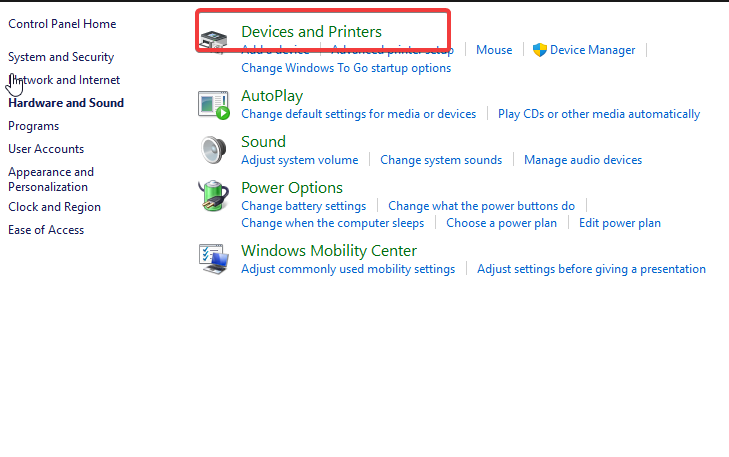Click the Device Manager shield icon
The width and height of the screenshot is (729, 457).
(540, 50)
